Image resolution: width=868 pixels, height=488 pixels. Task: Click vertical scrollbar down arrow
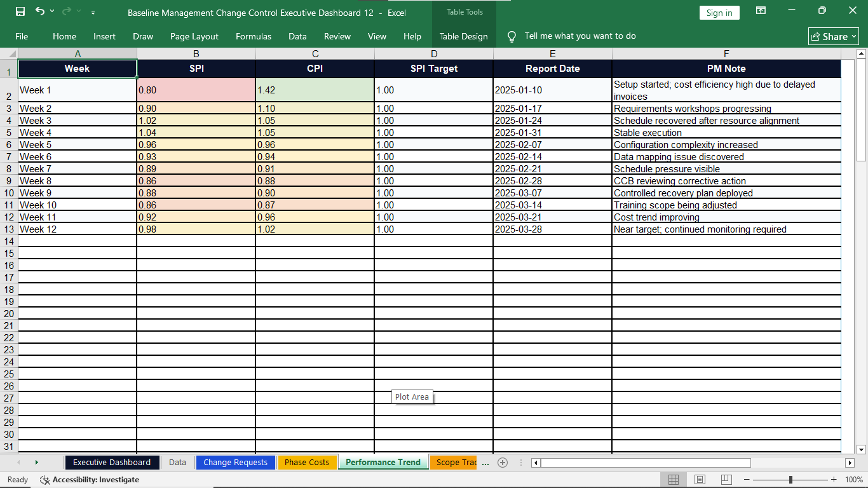(862, 449)
